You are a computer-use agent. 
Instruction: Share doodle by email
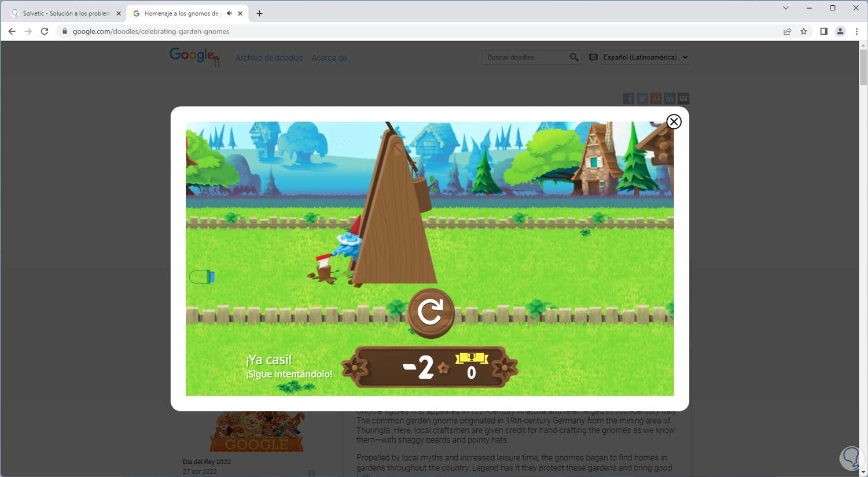click(683, 98)
